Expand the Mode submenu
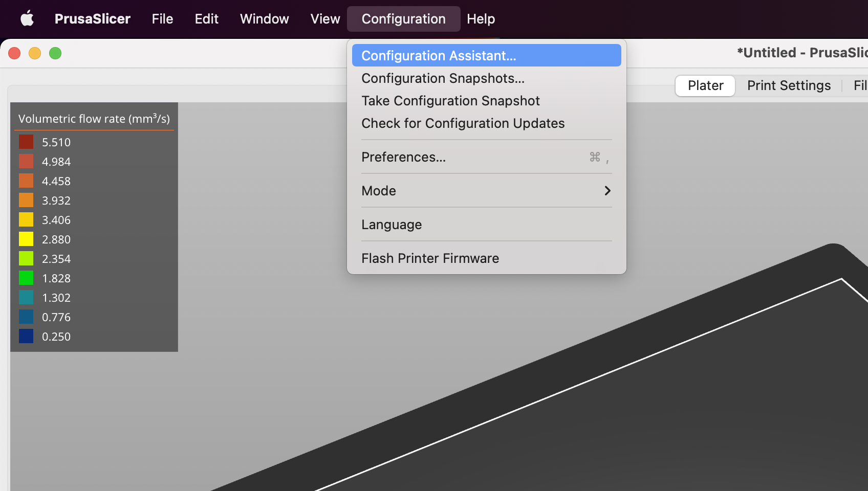868x491 pixels. [486, 191]
